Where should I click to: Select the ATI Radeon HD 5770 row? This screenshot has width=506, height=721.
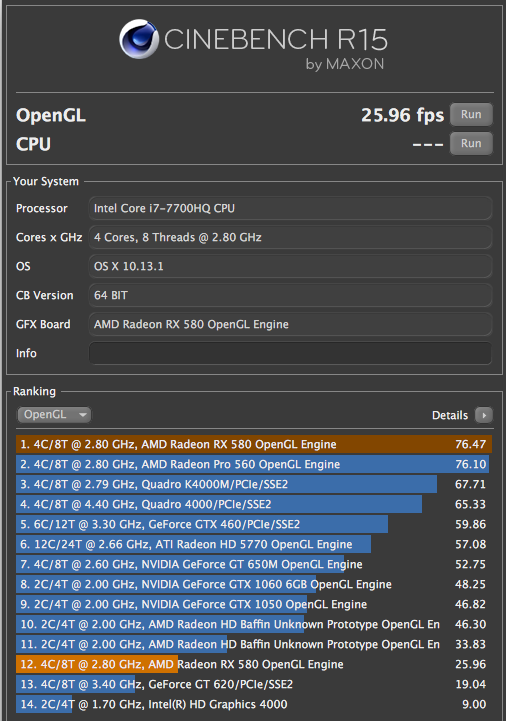254,544
